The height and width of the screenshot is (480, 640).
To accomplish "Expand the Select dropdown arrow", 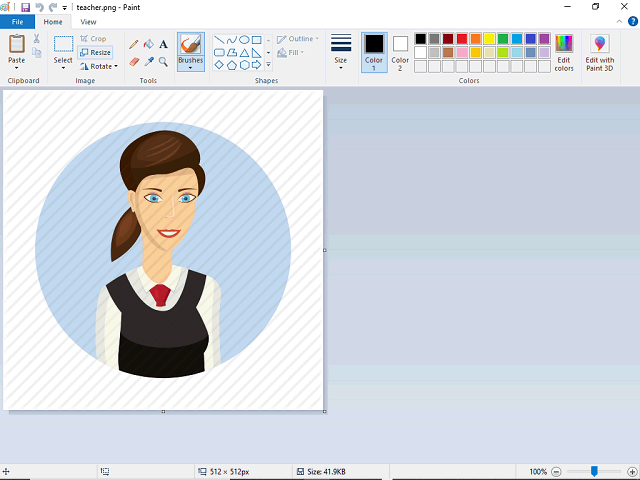I will [64, 68].
